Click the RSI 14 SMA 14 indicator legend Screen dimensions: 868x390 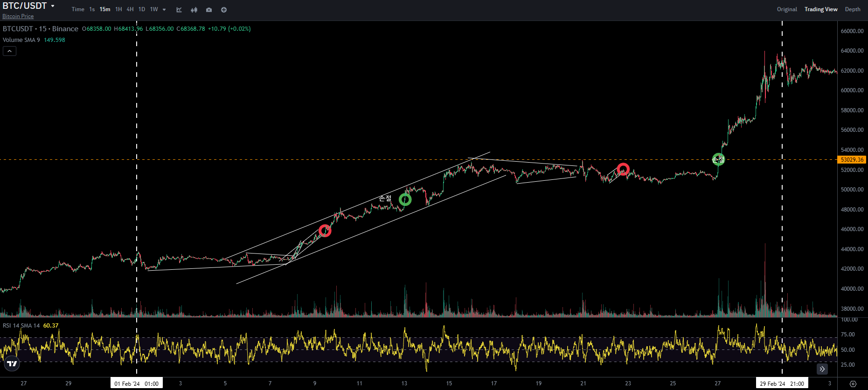pyautogui.click(x=21, y=326)
